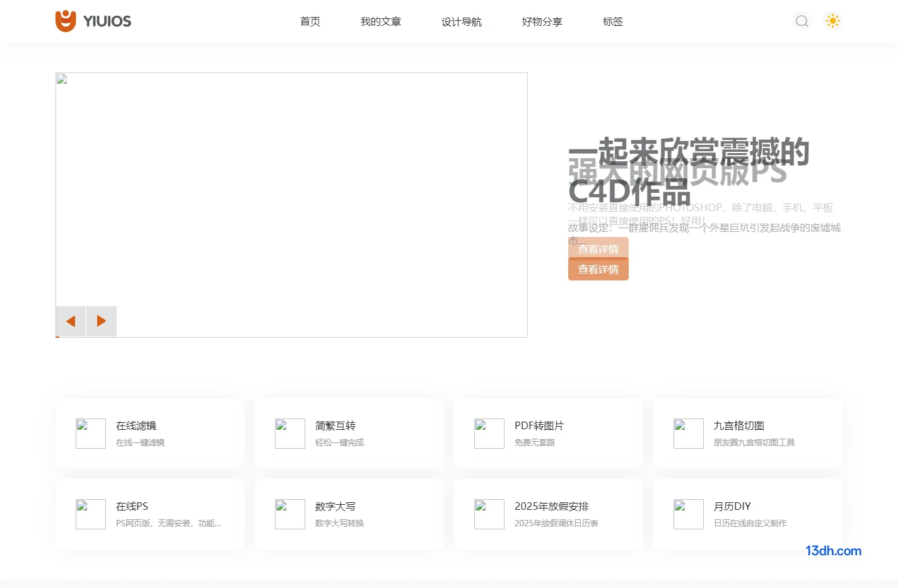Viewport: 898px width, 588px height.
Task: Click description text 轻松一键完成
Action: pos(339,443)
